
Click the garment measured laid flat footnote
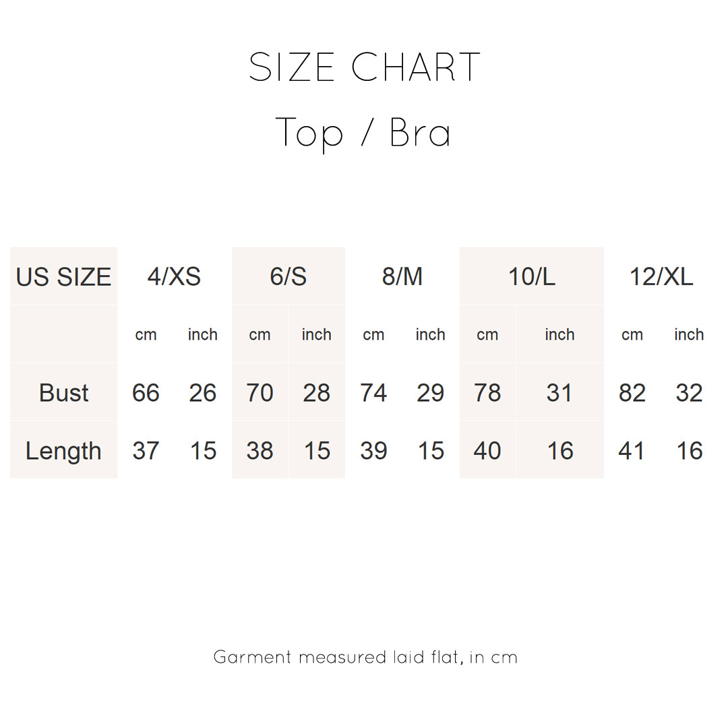[x=365, y=657]
